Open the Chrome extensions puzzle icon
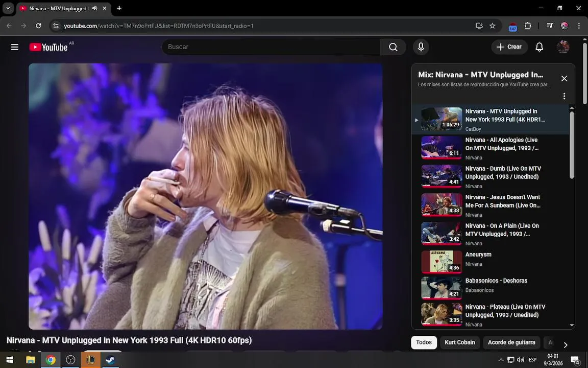The width and height of the screenshot is (588, 368). (x=528, y=26)
